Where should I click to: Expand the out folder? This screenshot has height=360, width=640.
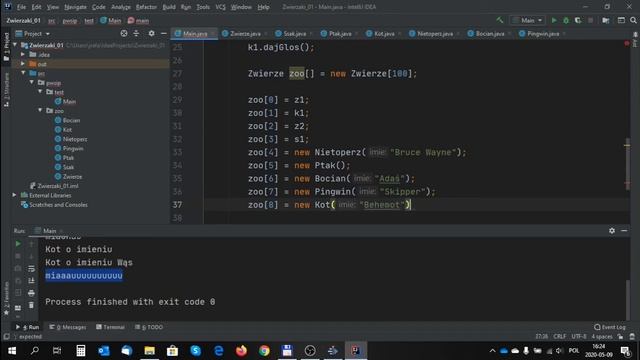point(23,64)
